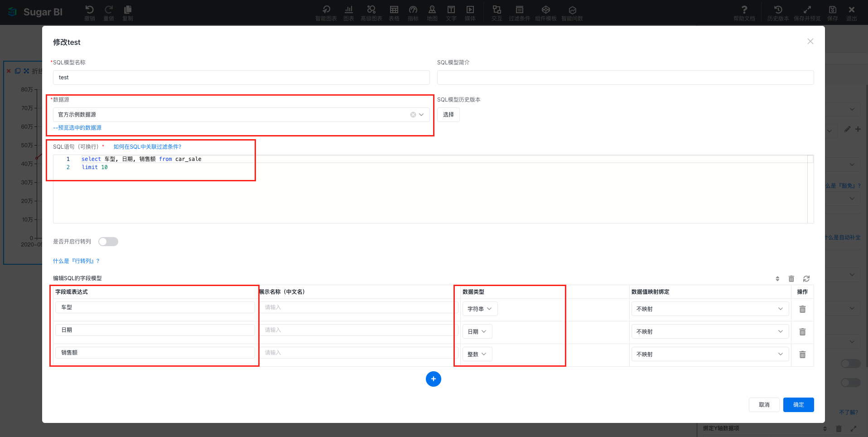Viewport: 868px width, 437px height.
Task: Delete the 车型 field row
Action: [802, 309]
